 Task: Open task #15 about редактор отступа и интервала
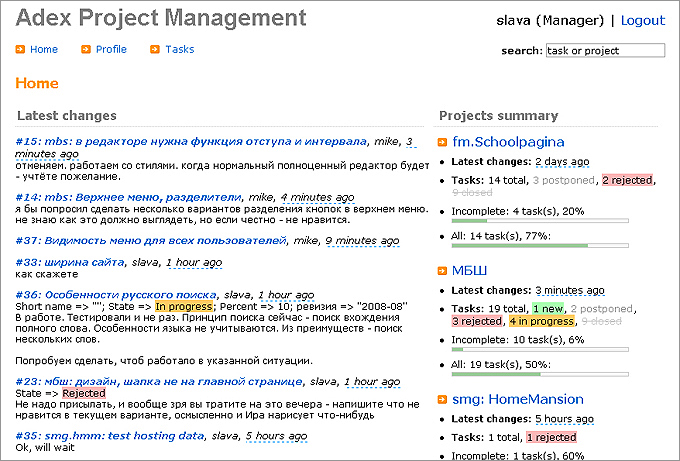191,141
